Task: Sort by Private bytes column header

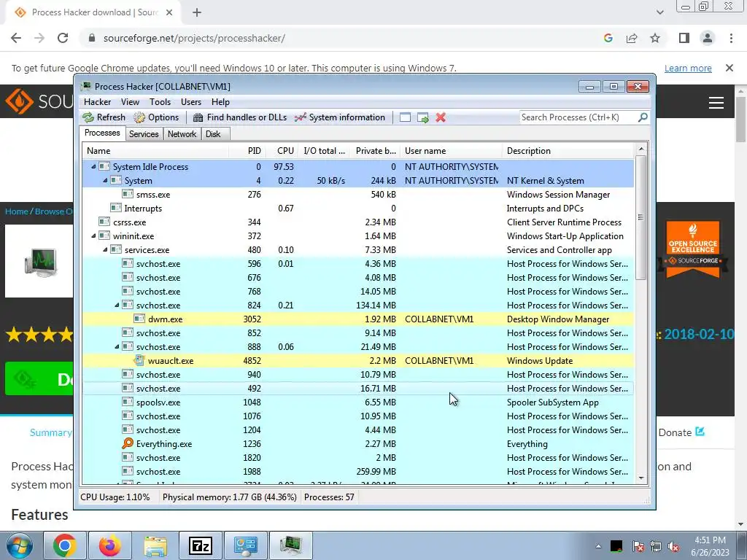Action: point(376,150)
